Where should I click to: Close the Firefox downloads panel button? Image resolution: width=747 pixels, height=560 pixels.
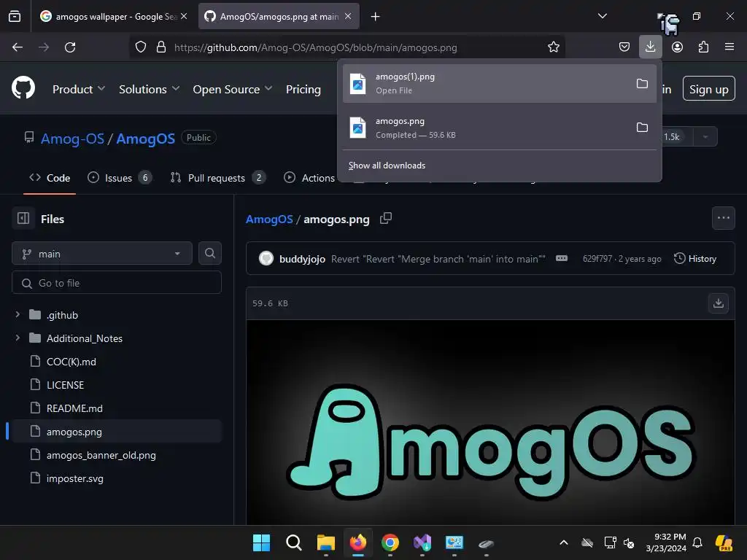(x=650, y=47)
